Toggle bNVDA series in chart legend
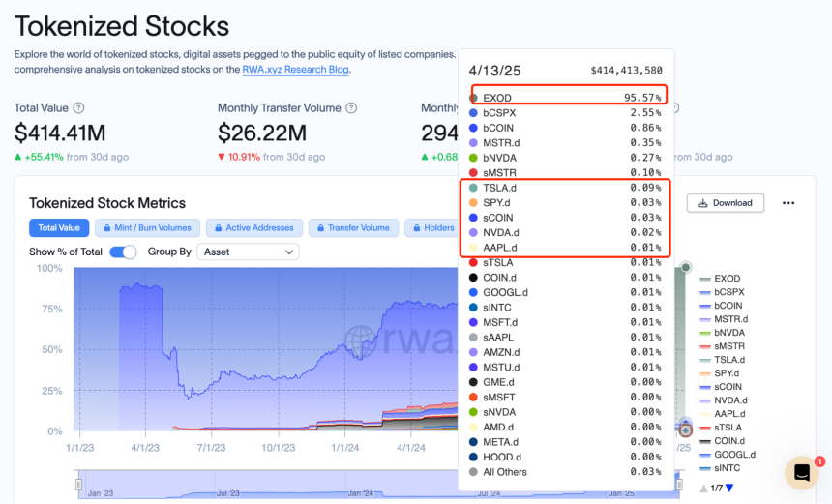The height and width of the screenshot is (504, 832). tap(723, 333)
